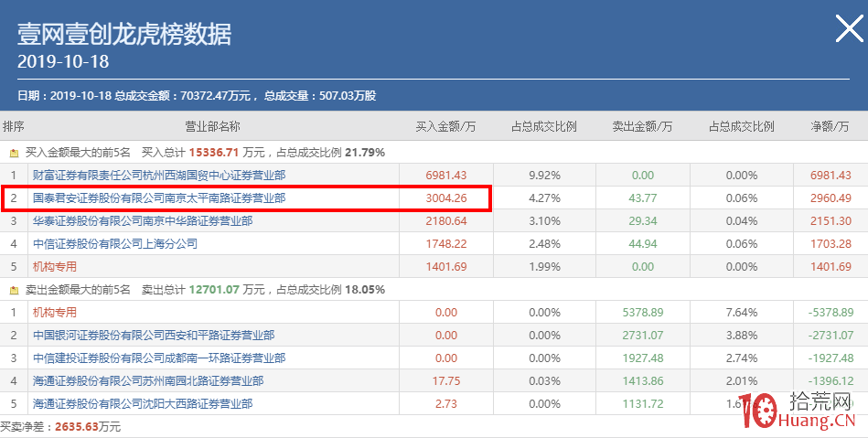Viewport: 868px width, 438px height.
Task: Select net amount 1703.28
Action: (830, 243)
